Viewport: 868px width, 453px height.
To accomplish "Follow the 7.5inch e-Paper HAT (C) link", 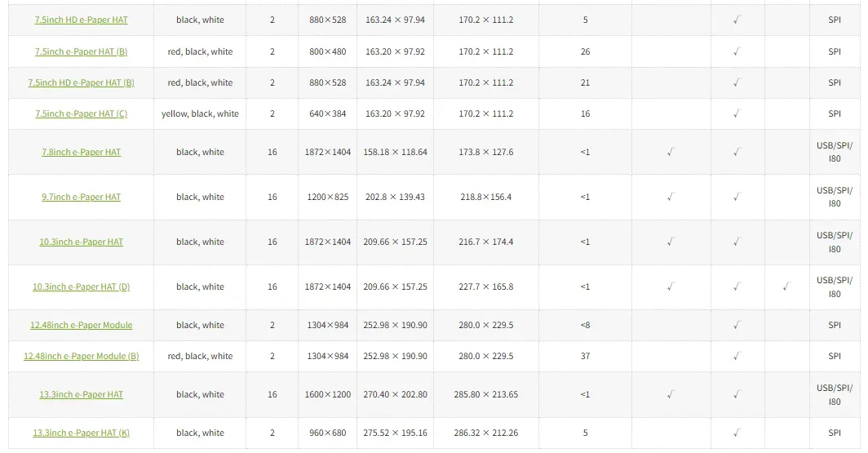I will [x=81, y=113].
